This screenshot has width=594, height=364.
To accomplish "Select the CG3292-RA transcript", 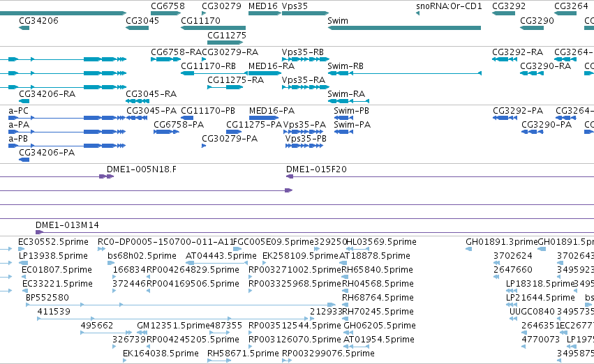I will [x=505, y=59].
